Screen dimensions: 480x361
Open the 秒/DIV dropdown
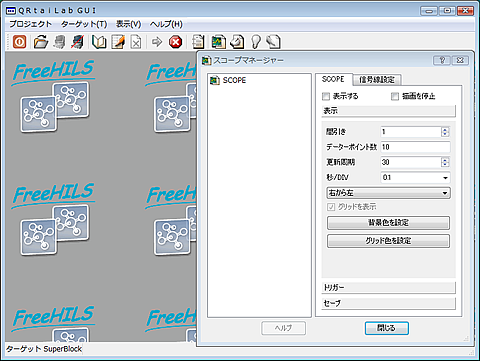[x=445, y=178]
